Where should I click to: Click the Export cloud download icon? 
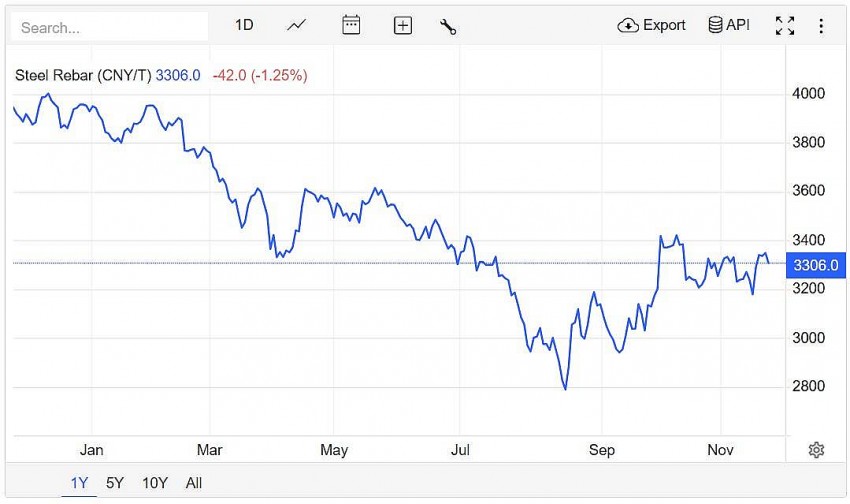628,25
